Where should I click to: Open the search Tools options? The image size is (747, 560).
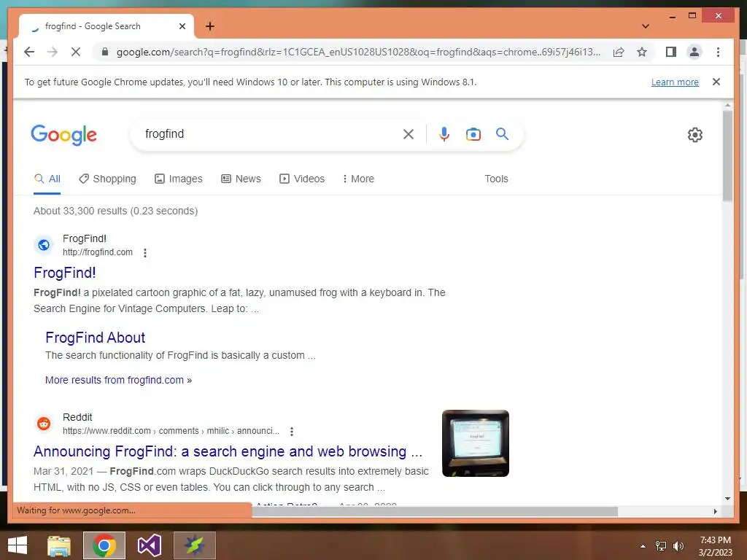pyautogui.click(x=496, y=179)
